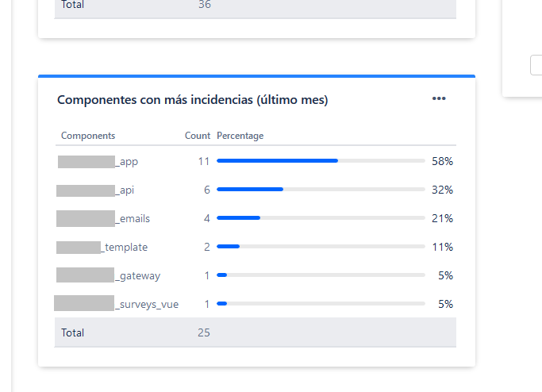Open the _emails component link

103,218
